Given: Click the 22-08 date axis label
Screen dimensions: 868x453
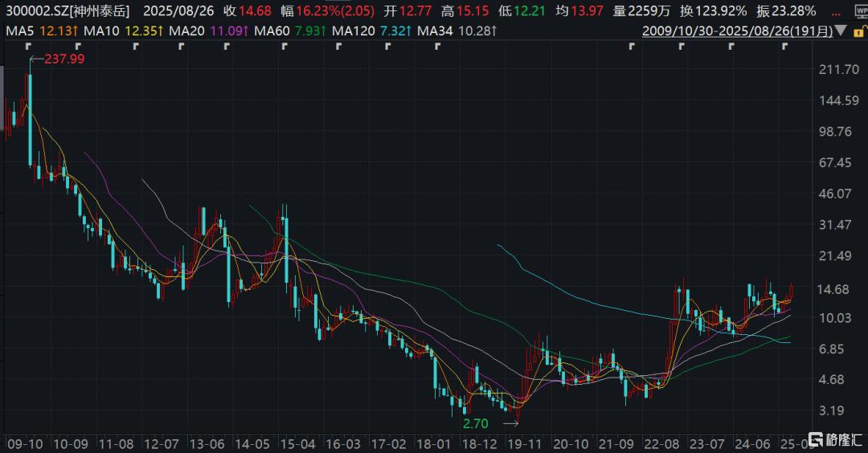Looking at the screenshot, I should (661, 443).
